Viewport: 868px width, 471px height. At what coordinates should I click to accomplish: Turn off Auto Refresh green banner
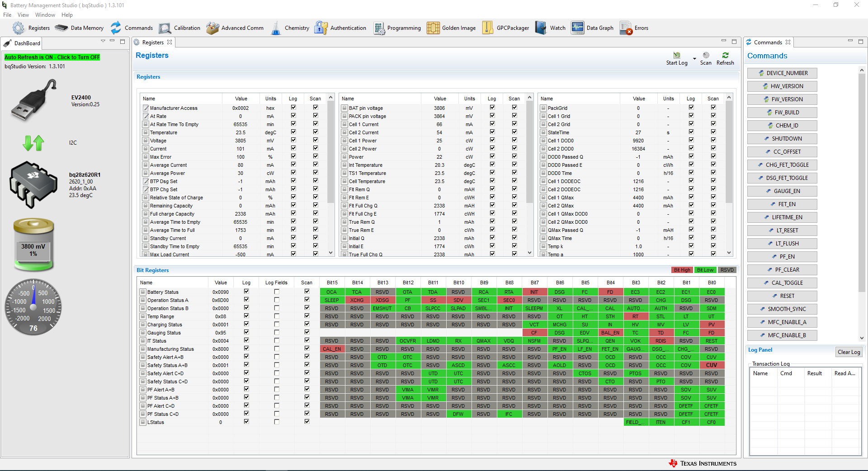(x=52, y=57)
